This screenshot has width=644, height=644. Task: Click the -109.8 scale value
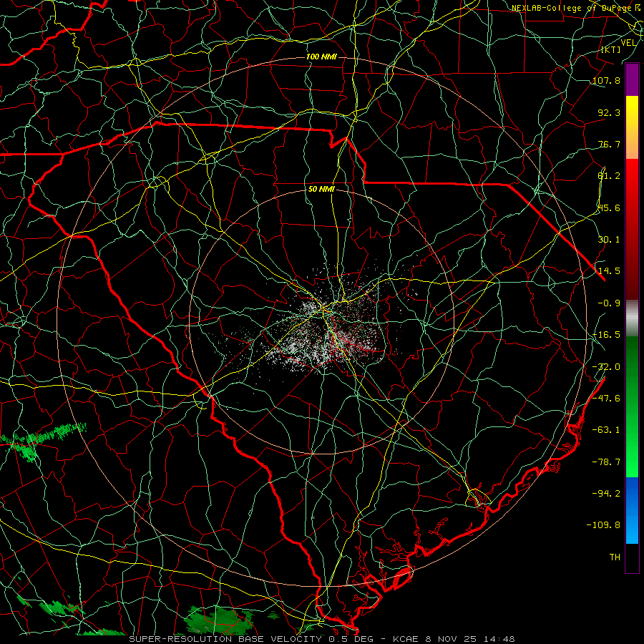click(603, 525)
